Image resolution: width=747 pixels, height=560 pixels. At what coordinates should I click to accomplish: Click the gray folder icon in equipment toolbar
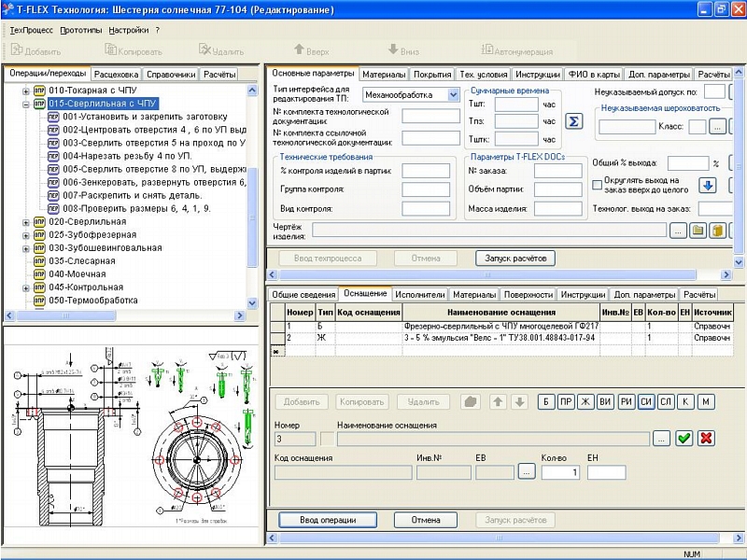[471, 402]
